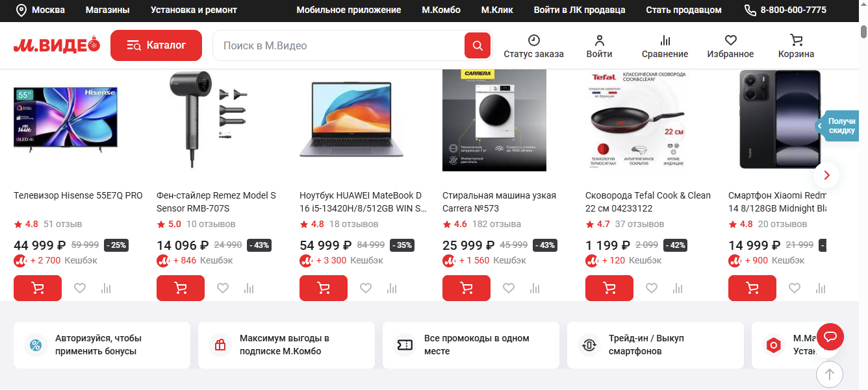Favorite the Tefal frying pan
Screen dimensions: 868x390
[652, 288]
